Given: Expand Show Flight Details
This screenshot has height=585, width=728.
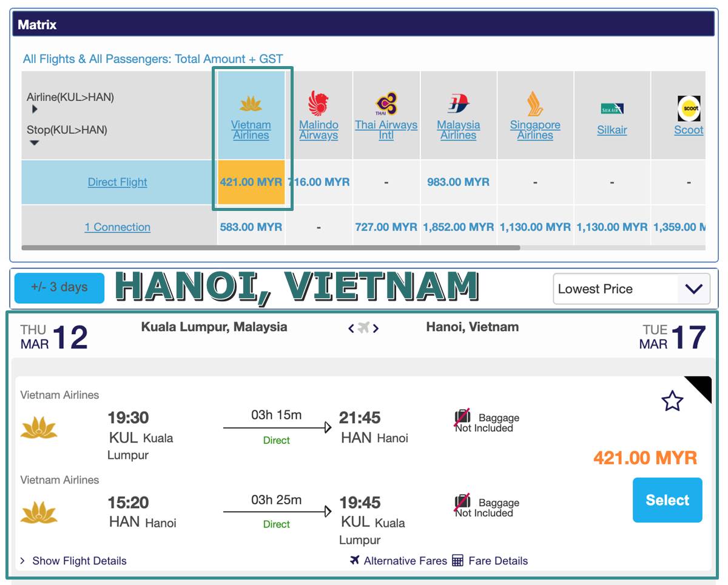Looking at the screenshot, I should (73, 561).
